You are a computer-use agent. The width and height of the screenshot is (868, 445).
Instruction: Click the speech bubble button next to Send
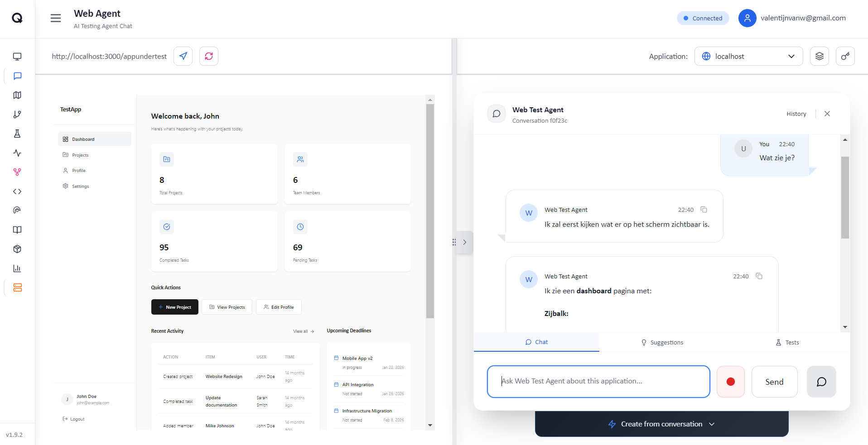tap(821, 382)
